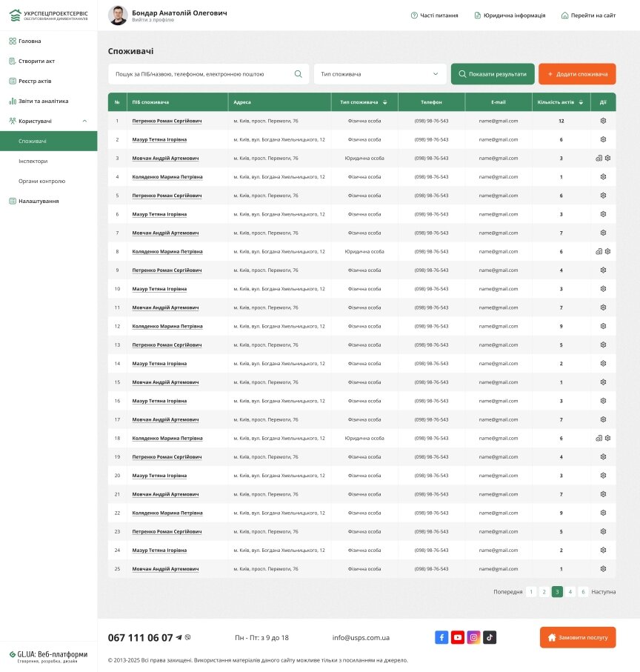Click Наступна pagination link
The image size is (640, 672).
tap(603, 592)
